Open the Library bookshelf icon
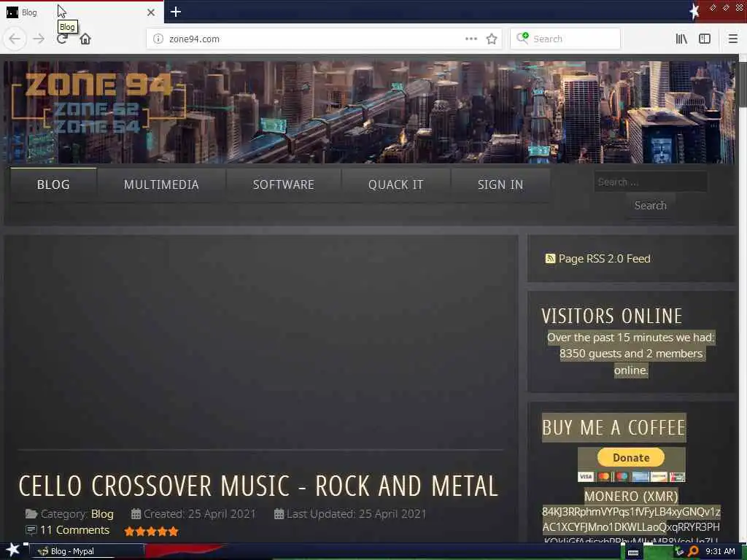This screenshot has height=560, width=747. pyautogui.click(x=681, y=39)
